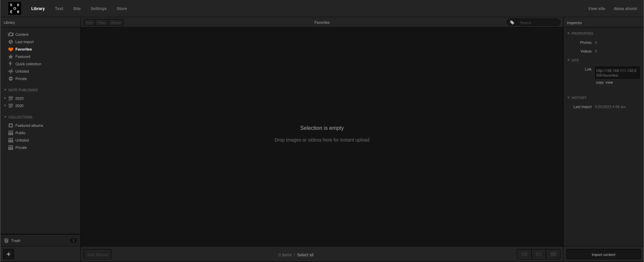Click the plus add button icon
The width and height of the screenshot is (644, 262).
pyautogui.click(x=8, y=254)
